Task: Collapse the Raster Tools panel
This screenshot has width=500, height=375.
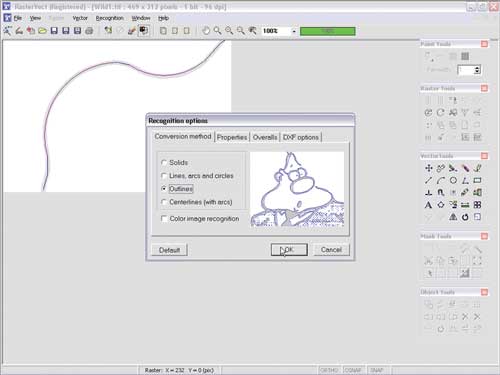Action: coord(484,88)
